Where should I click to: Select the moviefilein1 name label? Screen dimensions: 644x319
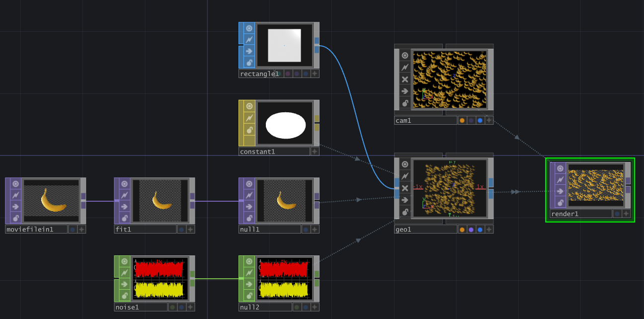pyautogui.click(x=36, y=229)
